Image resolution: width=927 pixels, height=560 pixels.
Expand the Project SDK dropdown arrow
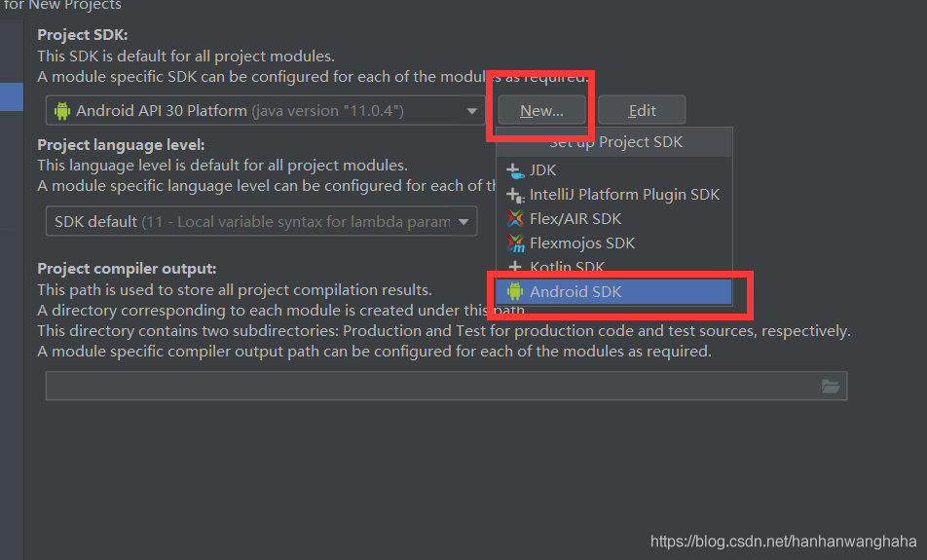tap(470, 111)
